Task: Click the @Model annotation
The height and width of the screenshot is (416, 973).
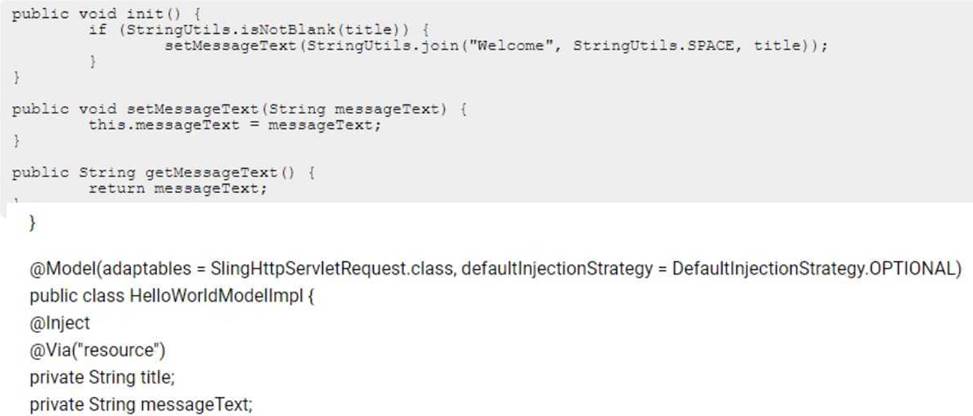Action: 57,270
